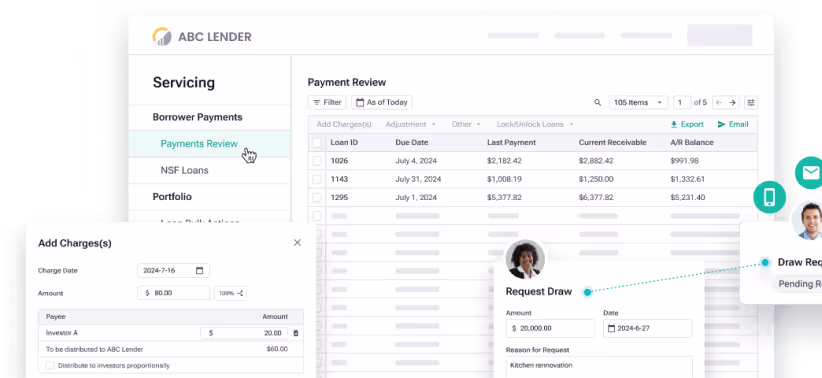Click Investor A amount field 20.00
This screenshot has width=822, height=378.
click(x=244, y=333)
